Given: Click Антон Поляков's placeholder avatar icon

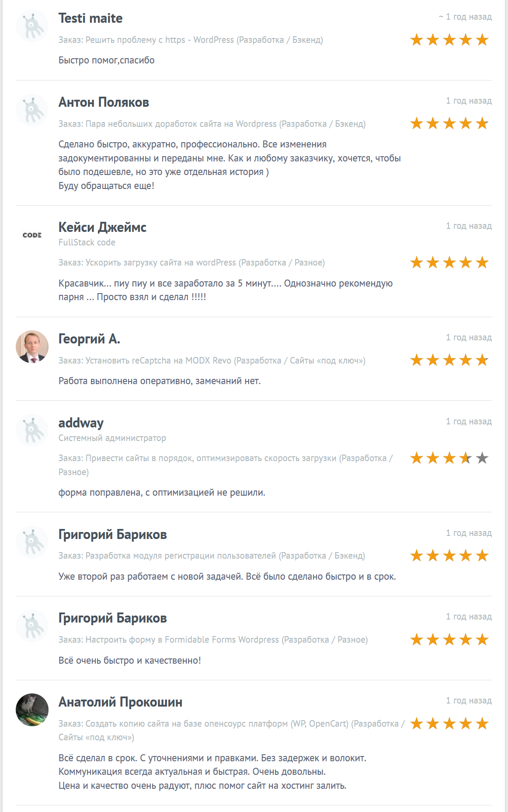Looking at the screenshot, I should point(32,110).
